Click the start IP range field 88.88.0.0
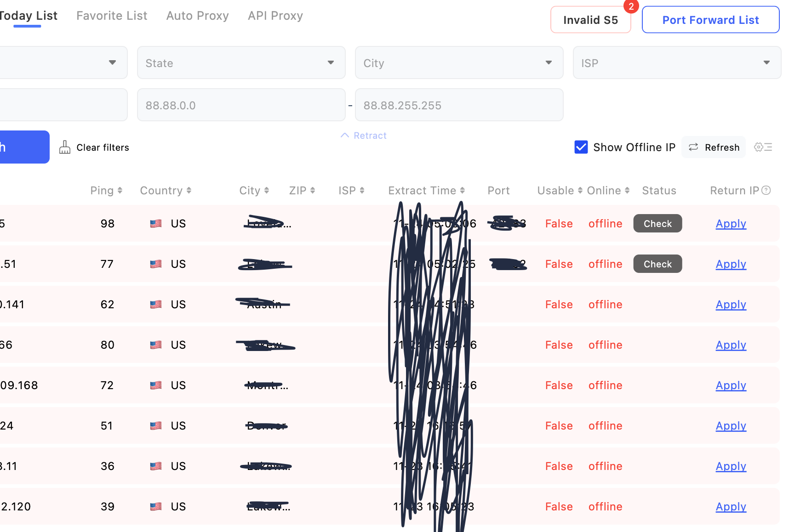This screenshot has height=532, width=789. click(x=241, y=105)
